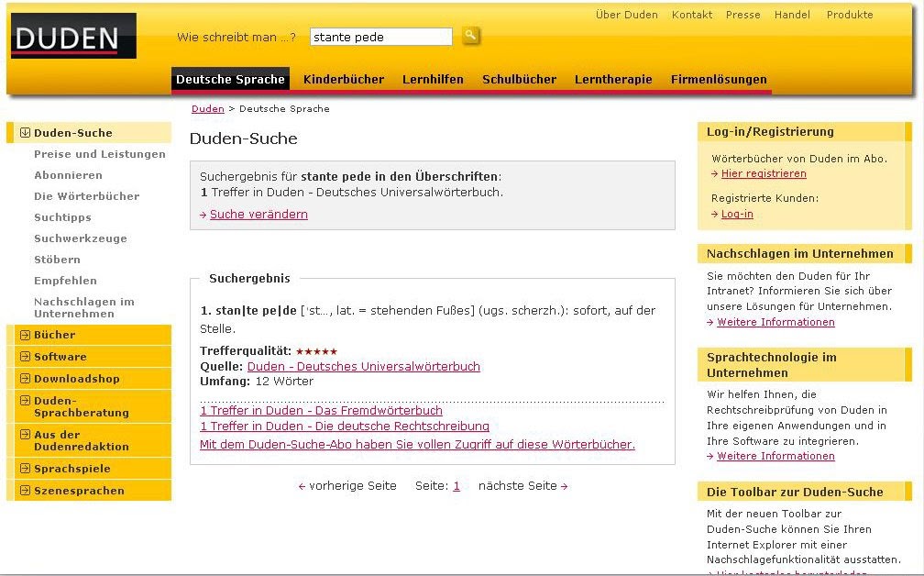Click the five-star Trefferqualität rating
924x576 pixels.
(x=316, y=351)
